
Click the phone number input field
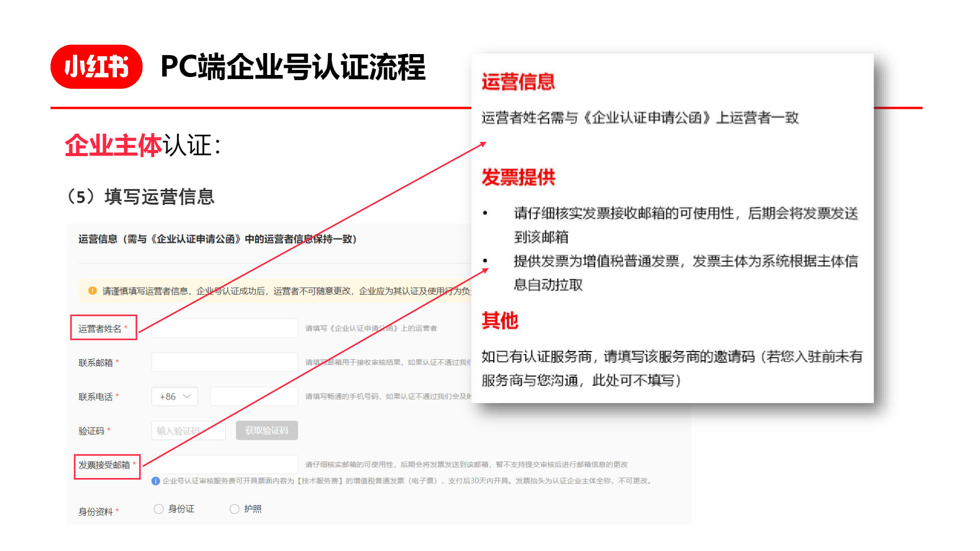[x=254, y=396]
